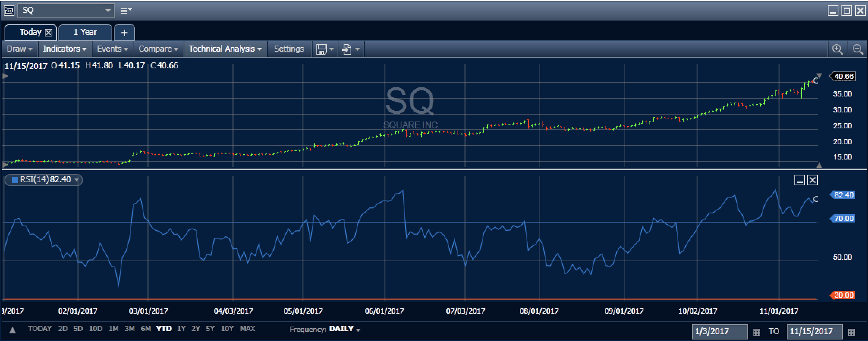The width and height of the screenshot is (868, 341).
Task: Click the start date field 1/3/2017
Action: pos(720,332)
